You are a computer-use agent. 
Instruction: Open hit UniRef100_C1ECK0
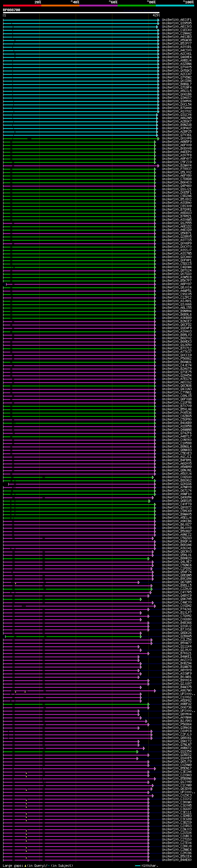[x=177, y=30]
